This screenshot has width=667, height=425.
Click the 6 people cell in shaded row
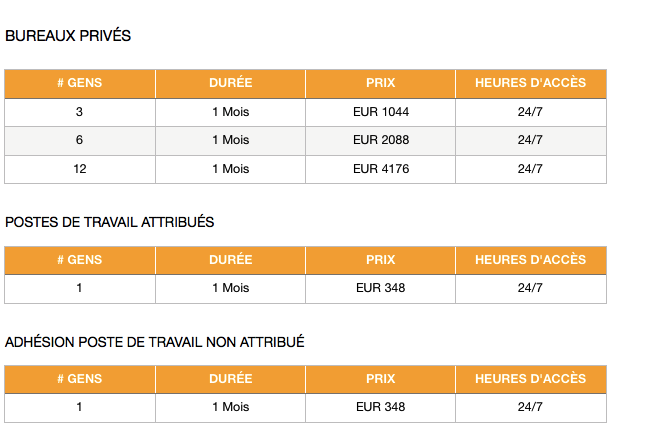tap(80, 140)
